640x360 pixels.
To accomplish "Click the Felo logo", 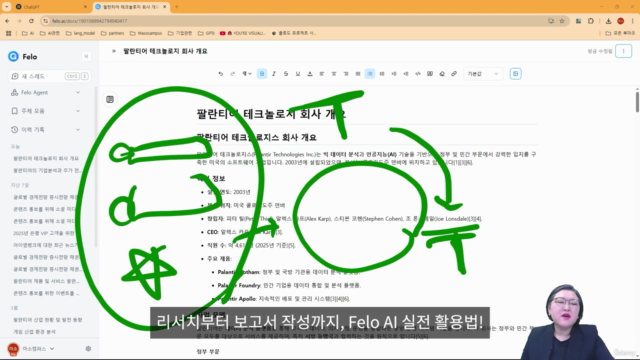I will 22,56.
